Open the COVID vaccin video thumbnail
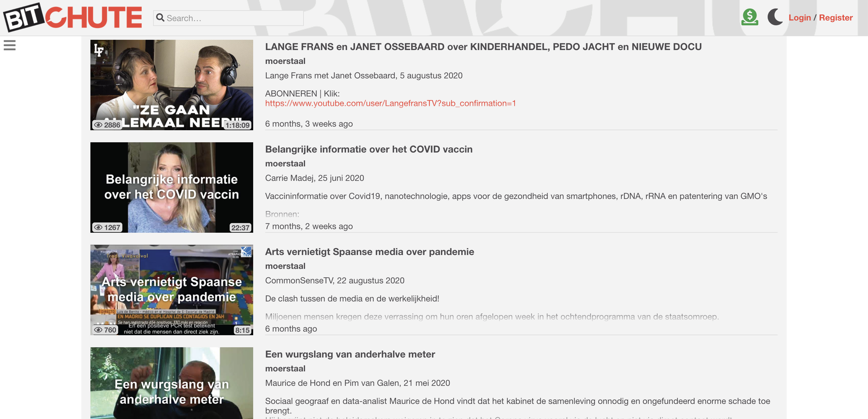Viewport: 868px width, 419px height. [x=171, y=187]
